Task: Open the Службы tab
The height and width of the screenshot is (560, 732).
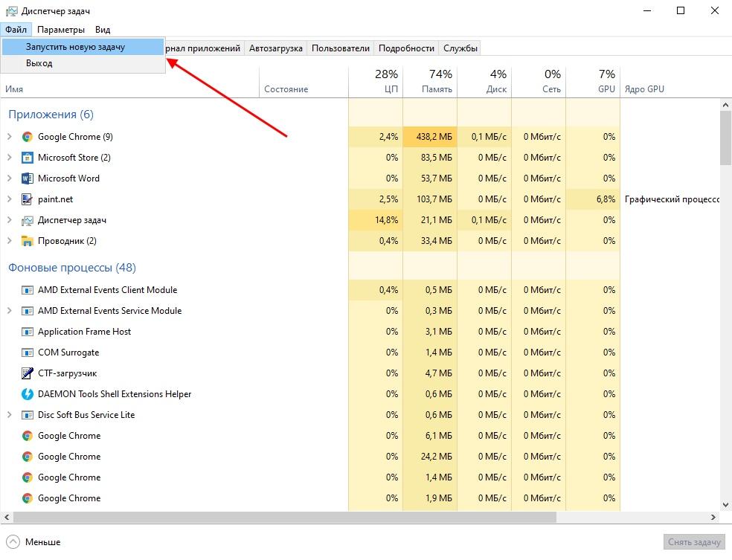Action: [460, 48]
